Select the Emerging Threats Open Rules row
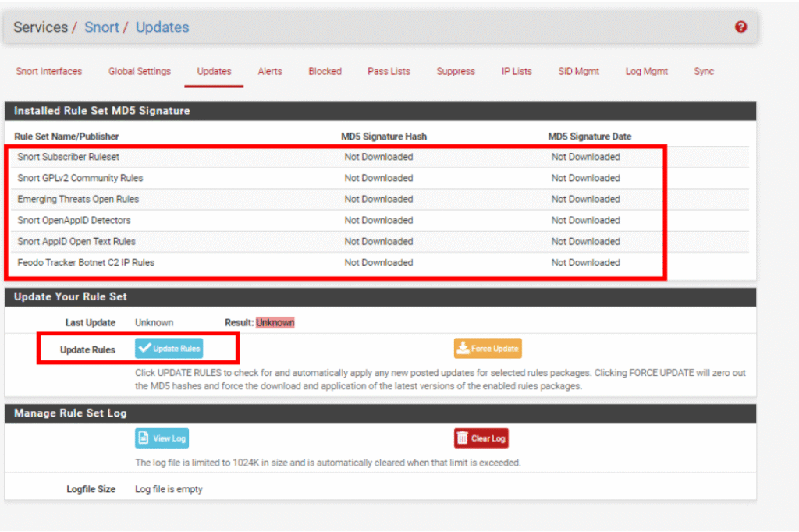 tap(78, 199)
